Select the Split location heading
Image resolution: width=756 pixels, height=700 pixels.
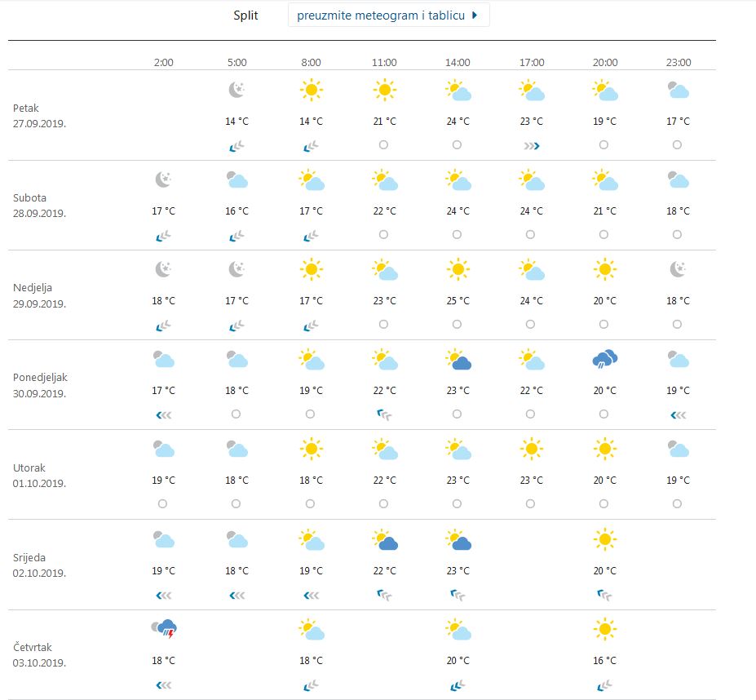click(247, 15)
